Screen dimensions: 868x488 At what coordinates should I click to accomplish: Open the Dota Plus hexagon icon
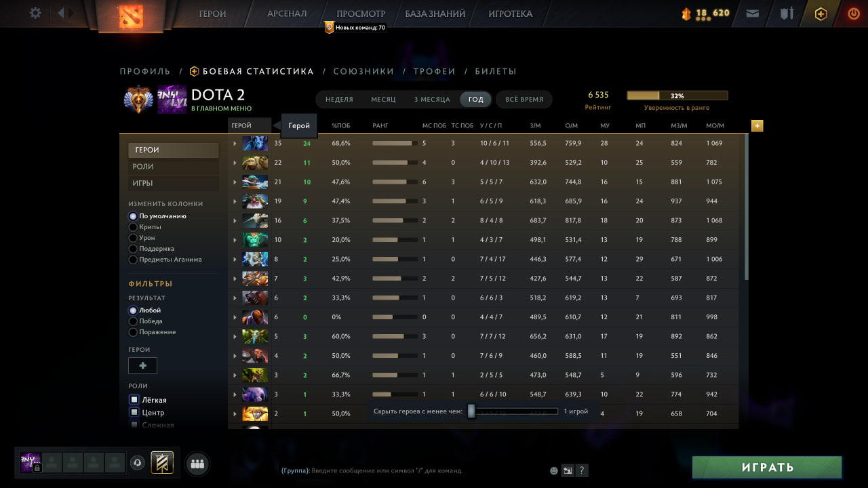pyautogui.click(x=821, y=14)
